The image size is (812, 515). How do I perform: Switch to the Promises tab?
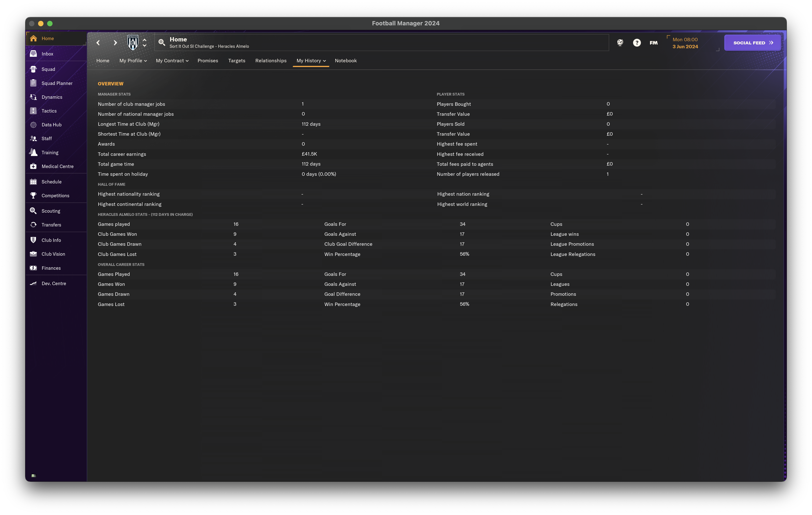point(208,61)
